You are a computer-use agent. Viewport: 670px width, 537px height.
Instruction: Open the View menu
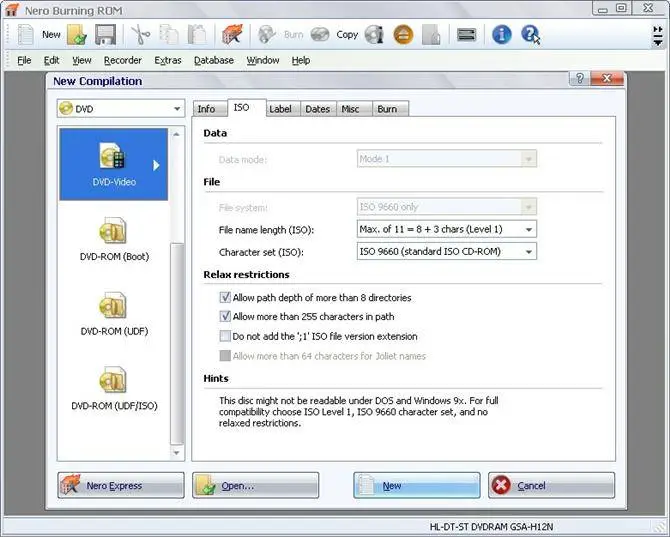coord(82,60)
